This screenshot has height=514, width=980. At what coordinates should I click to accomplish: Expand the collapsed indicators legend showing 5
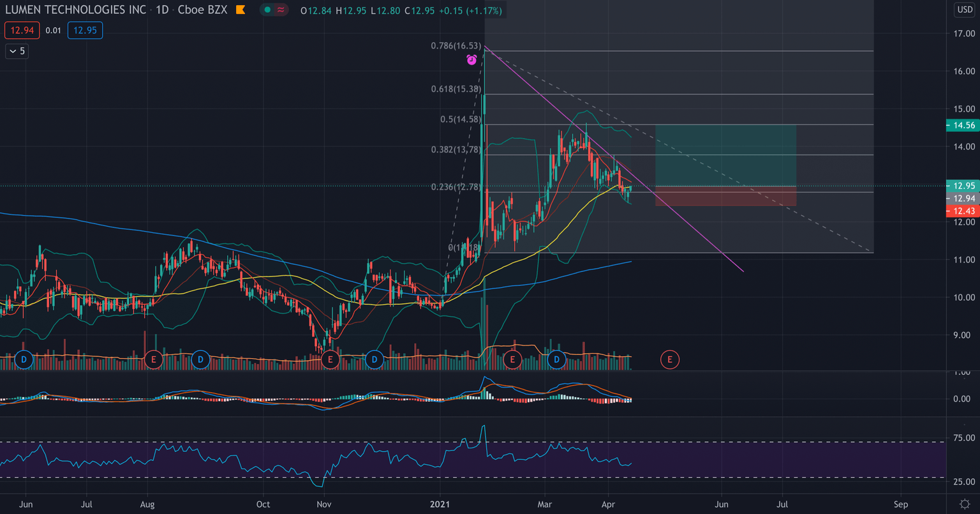(x=17, y=51)
